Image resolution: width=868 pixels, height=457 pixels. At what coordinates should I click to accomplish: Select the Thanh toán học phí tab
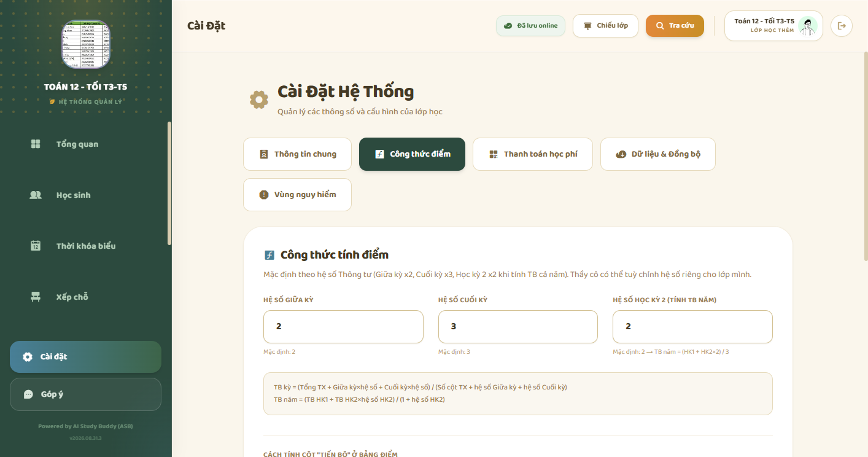coord(533,154)
